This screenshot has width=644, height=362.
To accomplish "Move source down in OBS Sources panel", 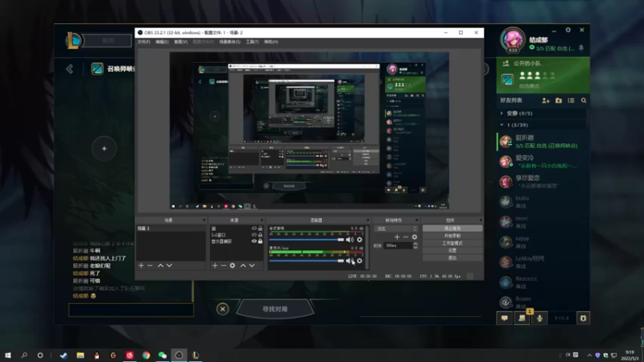I will (252, 265).
